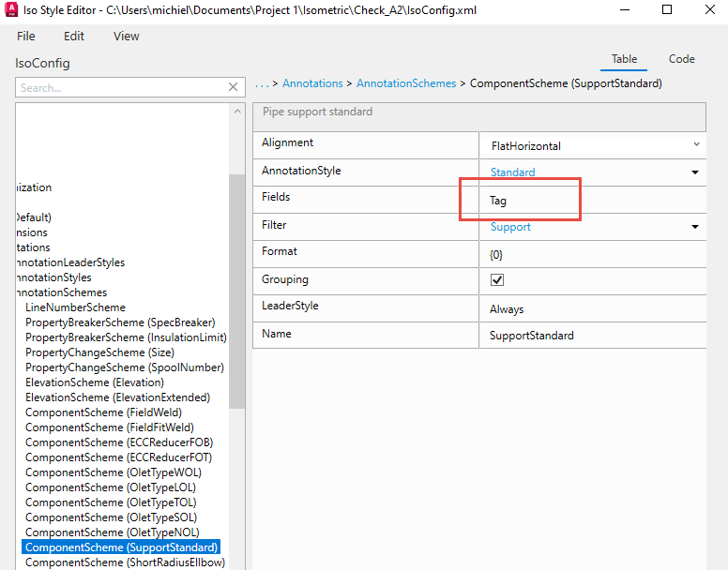Click the Name property label
Image resolution: width=728 pixels, height=570 pixels.
(276, 334)
